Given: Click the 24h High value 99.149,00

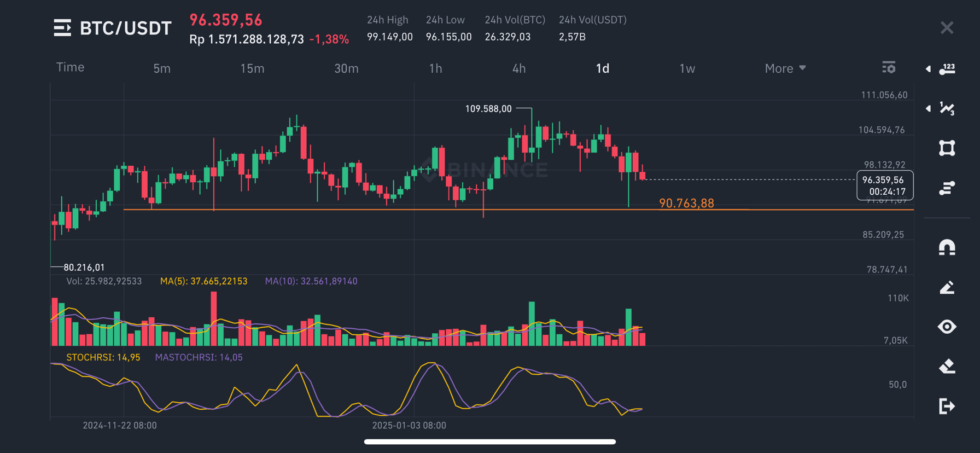Looking at the screenshot, I should click(390, 37).
